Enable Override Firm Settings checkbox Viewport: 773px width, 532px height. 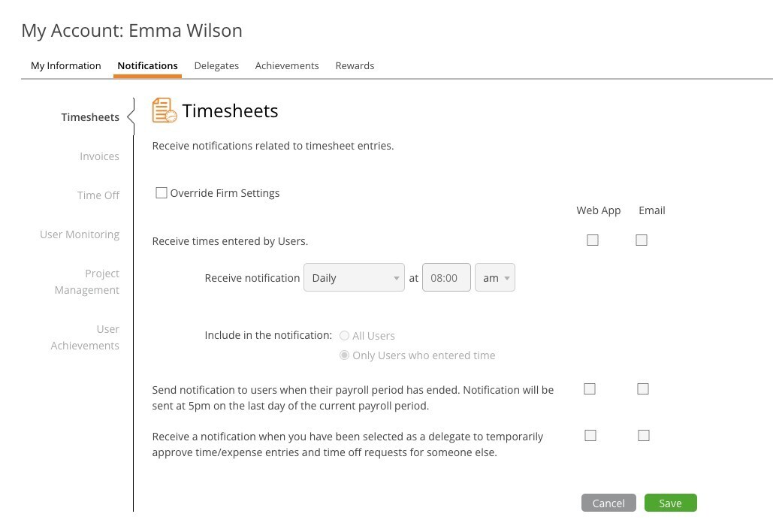tap(162, 193)
